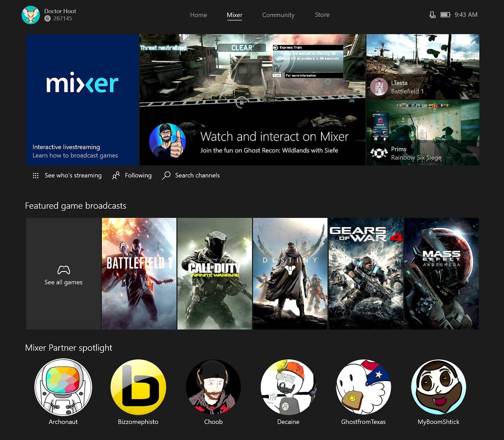This screenshot has height=440, width=504.
Task: Click the Following people icon
Action: tap(116, 175)
